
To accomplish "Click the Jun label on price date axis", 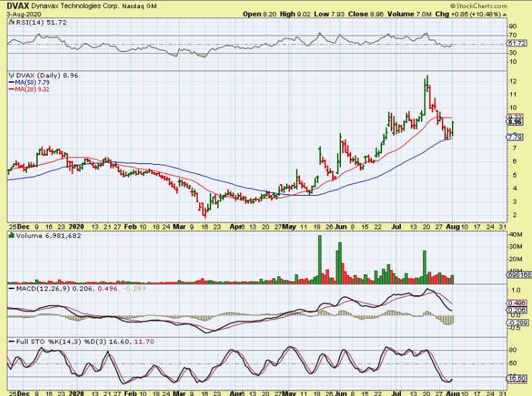I will click(x=340, y=227).
